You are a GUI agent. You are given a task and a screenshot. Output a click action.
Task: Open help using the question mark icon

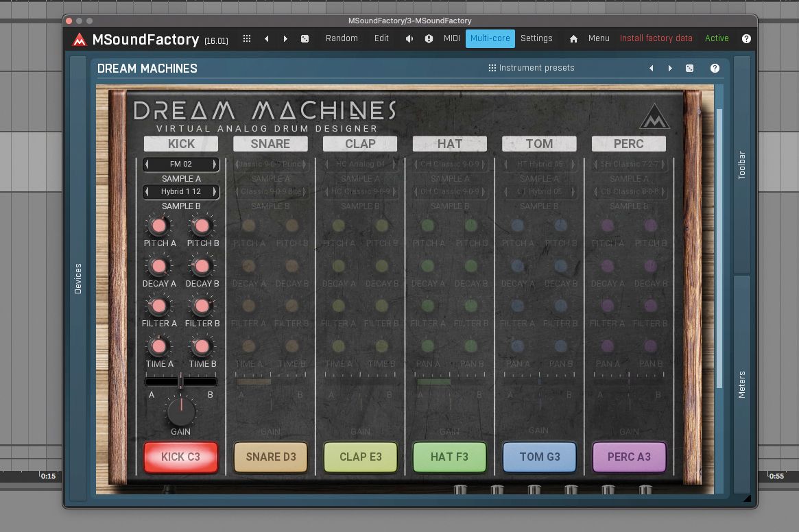click(747, 38)
